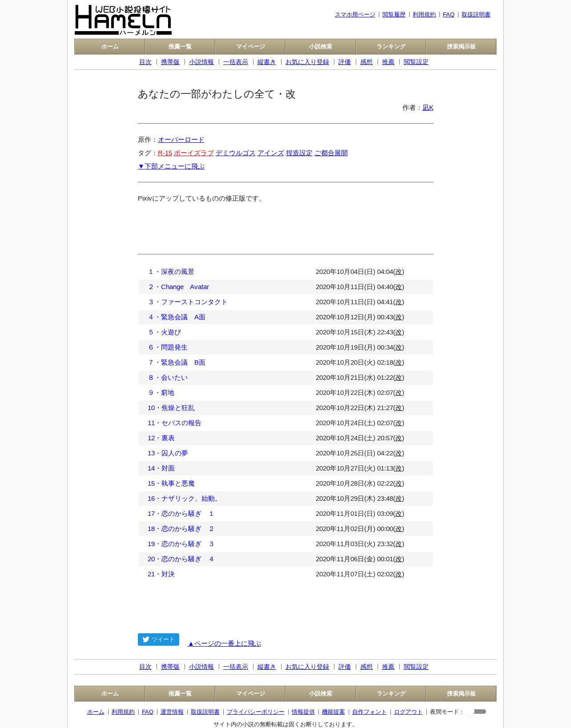
Task: Toggle the 夜間モード night mode switch
Action: (x=478, y=712)
